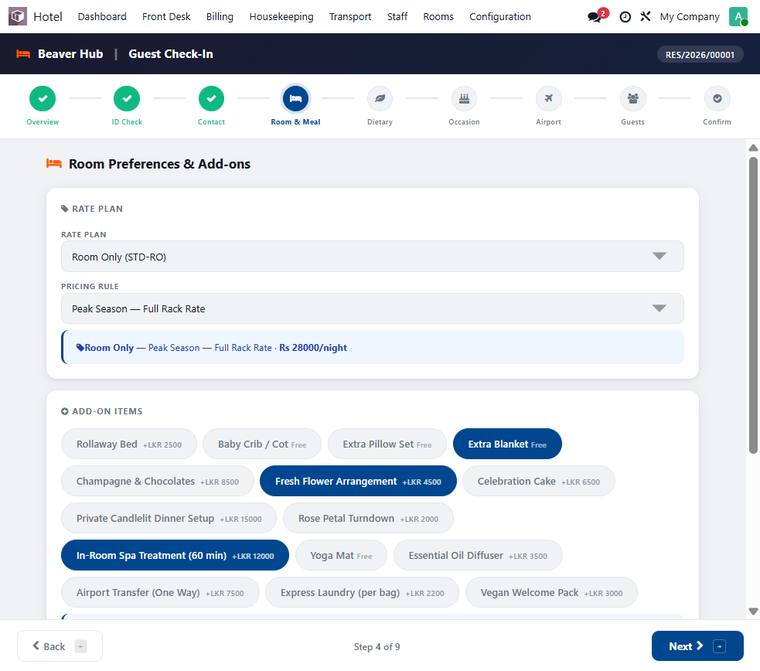Image resolution: width=760 pixels, height=671 pixels.
Task: Click the 'Step 4 of 9' indicator text
Action: click(377, 647)
